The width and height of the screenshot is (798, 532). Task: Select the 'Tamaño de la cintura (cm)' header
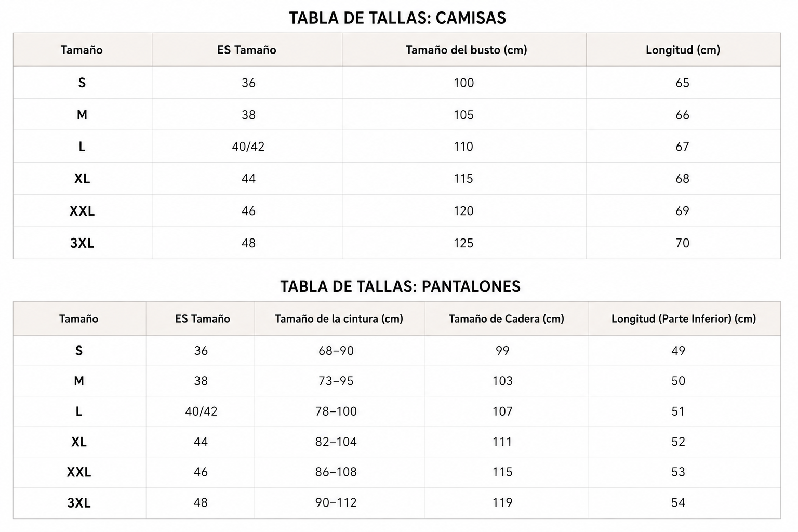point(339,318)
